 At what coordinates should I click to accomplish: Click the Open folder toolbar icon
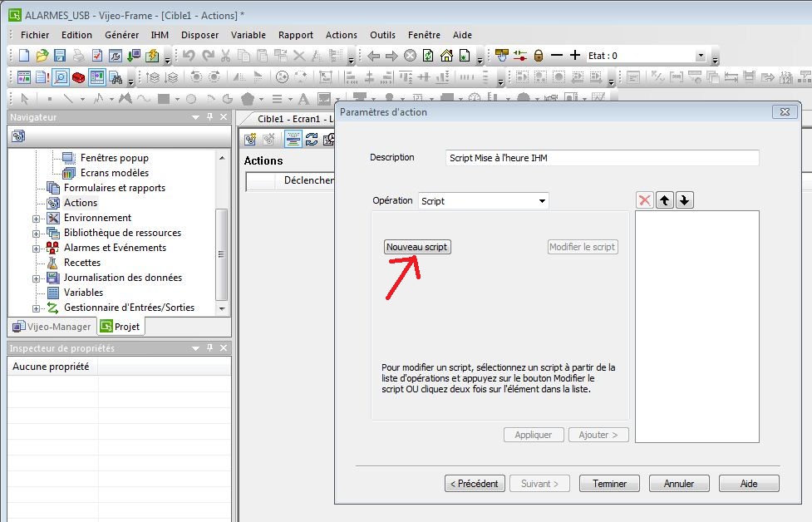tap(42, 56)
